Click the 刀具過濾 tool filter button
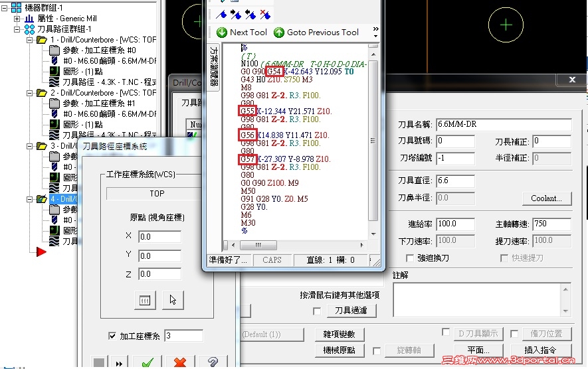 (x=351, y=311)
